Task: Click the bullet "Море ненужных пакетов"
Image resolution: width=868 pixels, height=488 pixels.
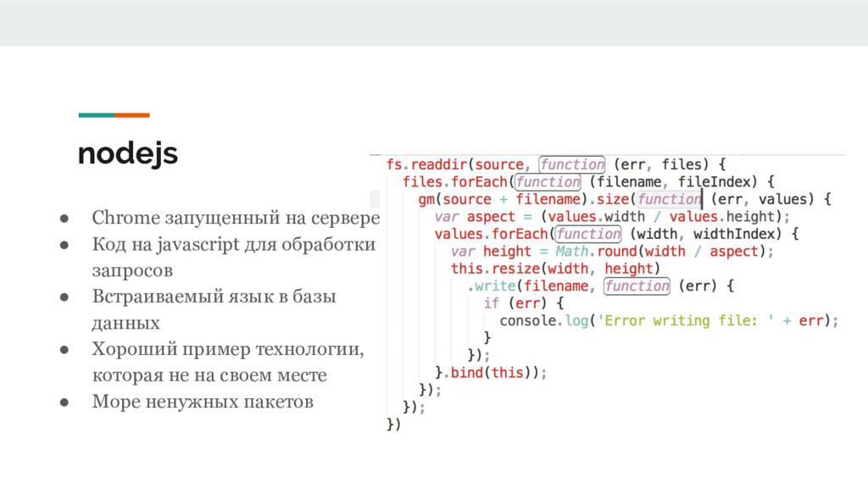Action: 203,402
